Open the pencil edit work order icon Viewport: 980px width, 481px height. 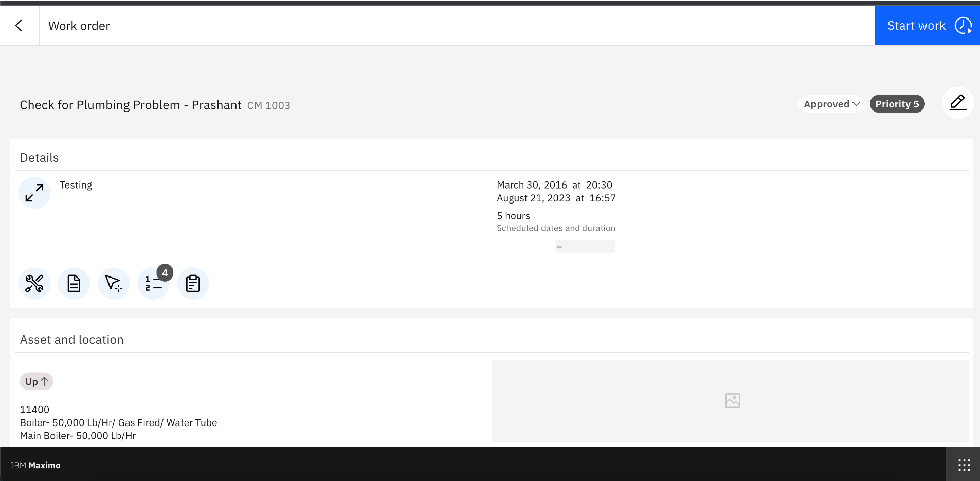tap(958, 103)
